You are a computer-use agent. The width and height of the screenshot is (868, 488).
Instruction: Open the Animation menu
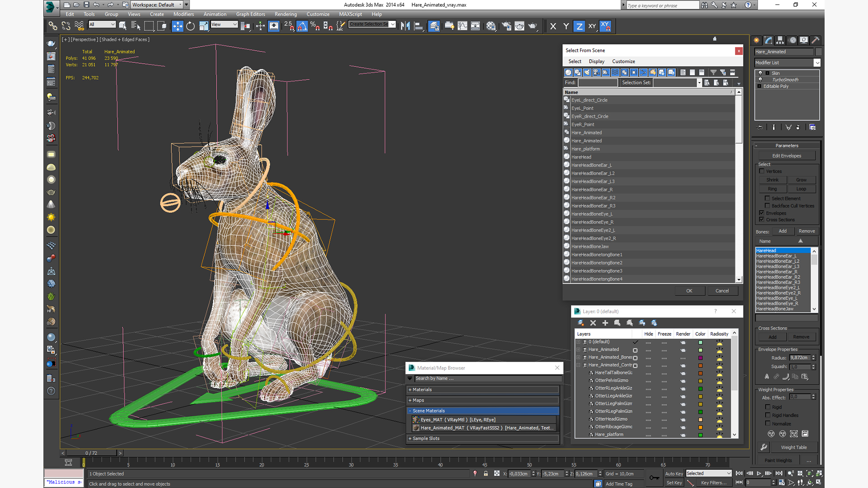[215, 14]
